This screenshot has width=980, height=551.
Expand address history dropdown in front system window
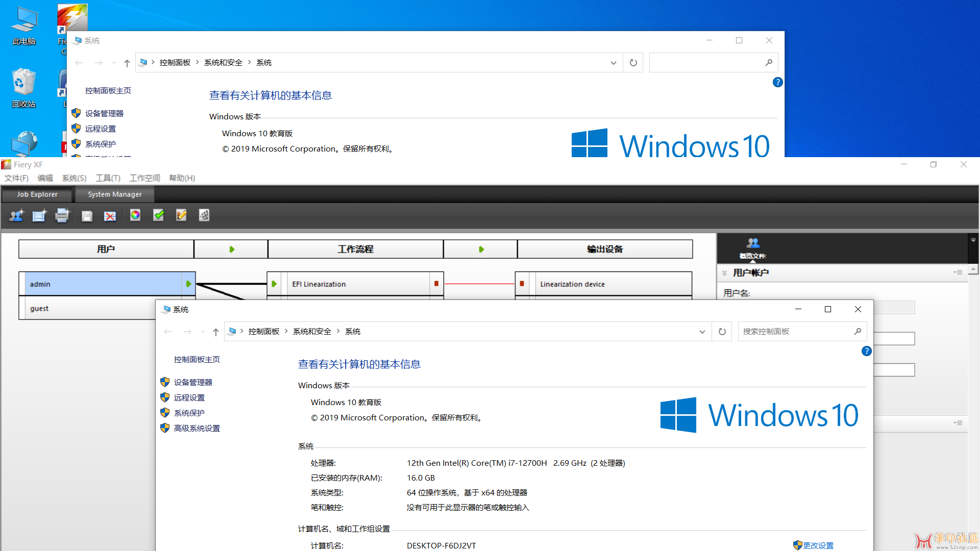tap(702, 332)
